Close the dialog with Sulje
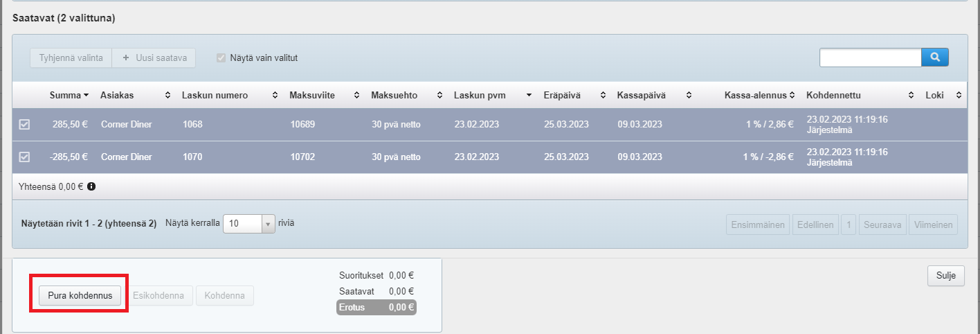Screen dimensions: 980x334 click(x=945, y=276)
